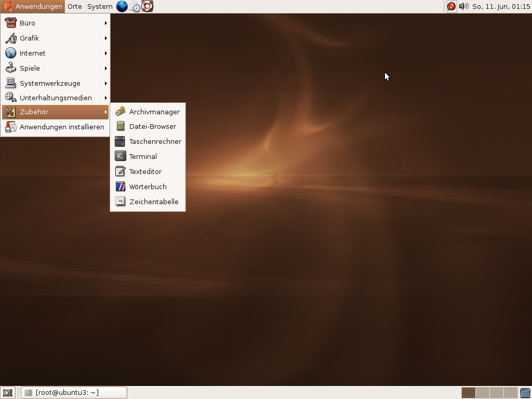Image resolution: width=532 pixels, height=399 pixels.
Task: Launch the Firefox web browser panel icon
Action: point(122,6)
